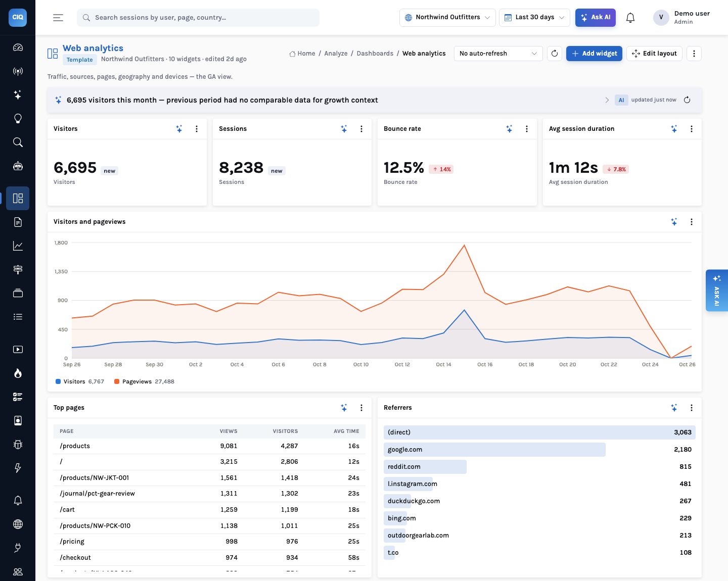Click the refresh dashboard icon button
728x581 pixels.
pos(555,54)
